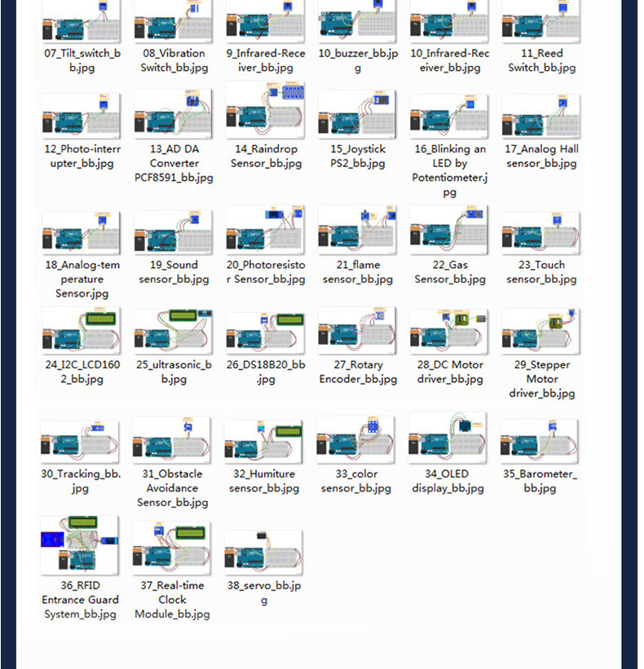Click the "25_ultrasonic_bb.jpg" file name
The width and height of the screenshot is (644, 669).
coord(174,372)
